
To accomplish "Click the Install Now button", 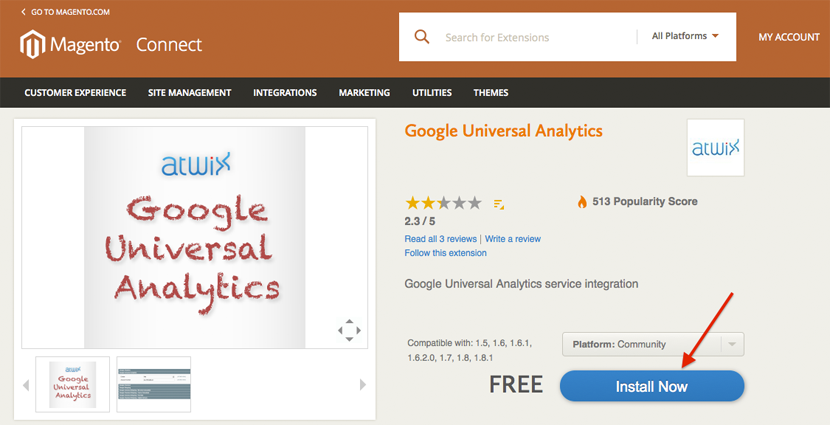I will click(x=652, y=386).
